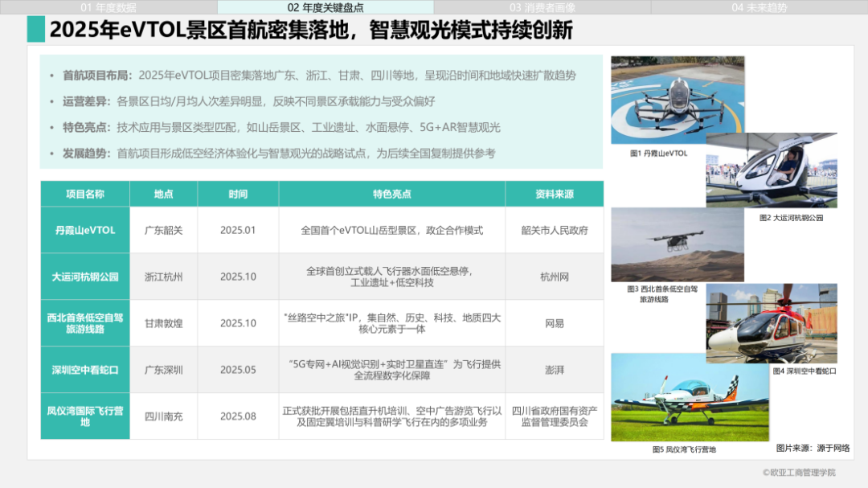Select the 深圳空中看蛇口 helicopter photo

772,323
